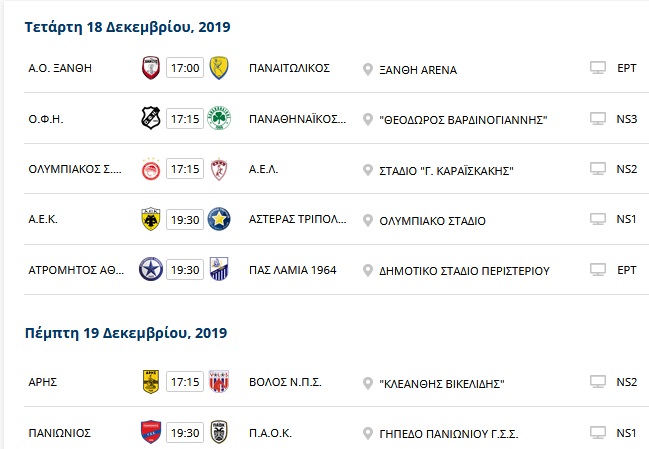The image size is (649, 449).
Task: Select the ΑΤΡΟΜΗΤΟΣ ΑΘ... team name
Action: click(76, 270)
